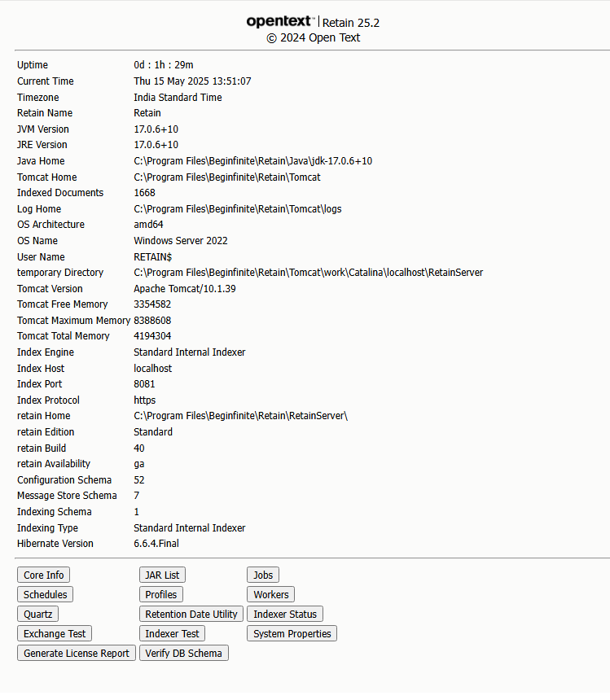Screen dimensions: 610x700
Task: Open the Core Info page
Action: point(43,575)
